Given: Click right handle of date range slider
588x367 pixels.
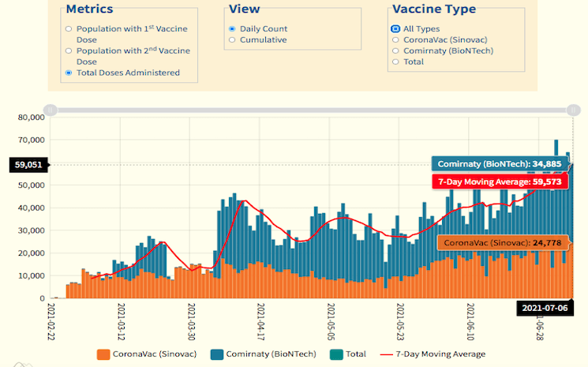Looking at the screenshot, I should [573, 110].
